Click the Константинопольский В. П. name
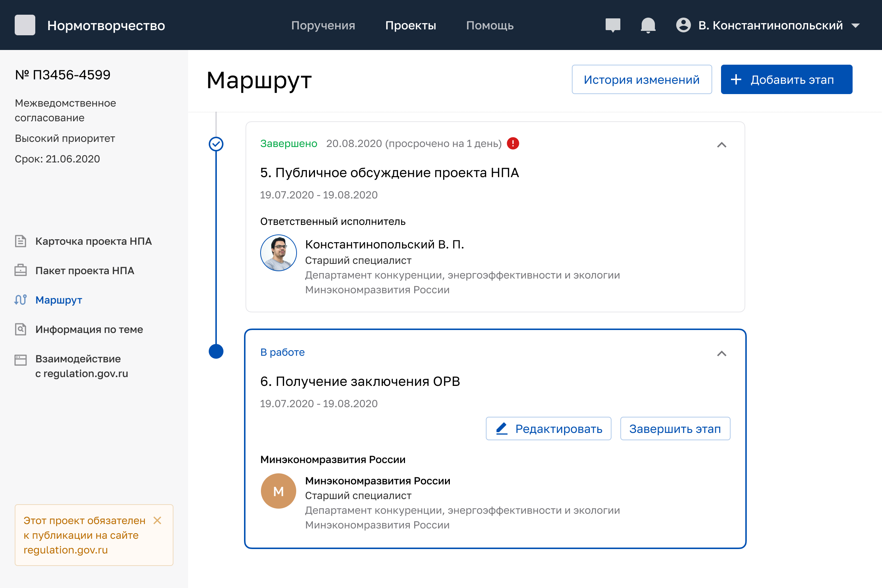882x588 pixels. tap(384, 244)
